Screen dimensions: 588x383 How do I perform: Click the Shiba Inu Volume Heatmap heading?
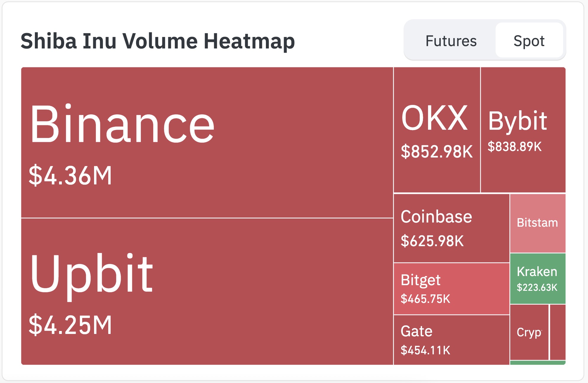pyautogui.click(x=158, y=41)
